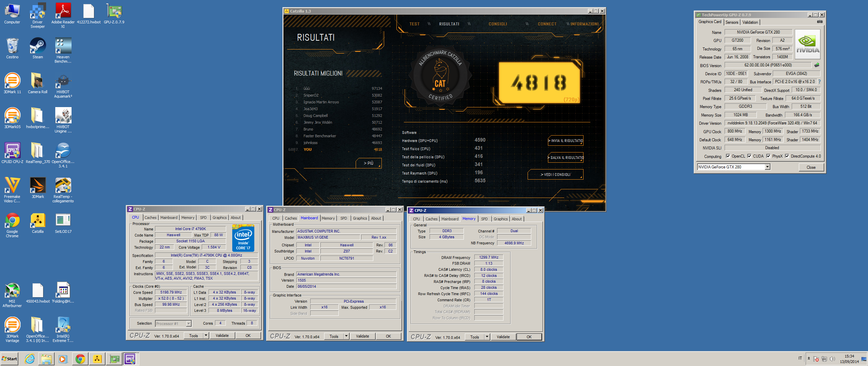Launch 3DMark05 shortcut
Image resolution: width=868 pixels, height=366 pixels.
[x=12, y=118]
